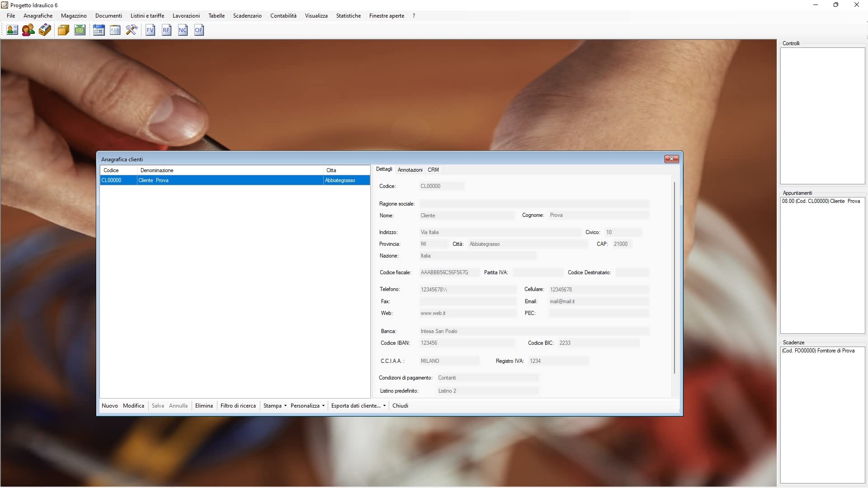Select the 08.00 Cliente Prova appointment entry
The image size is (868, 488).
pyautogui.click(x=821, y=201)
